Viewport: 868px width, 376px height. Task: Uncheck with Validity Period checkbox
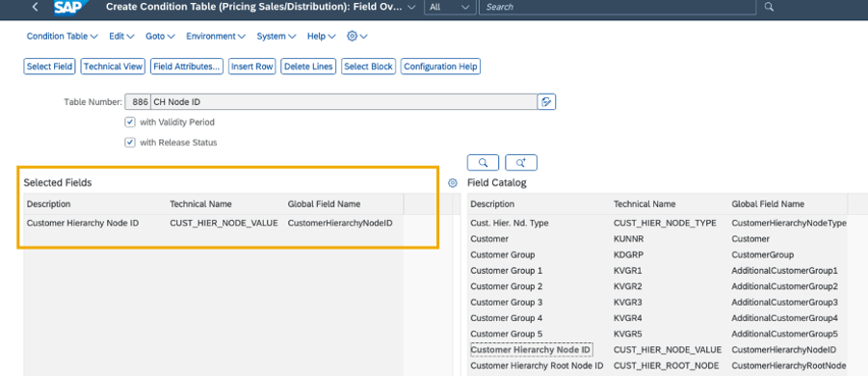click(x=130, y=121)
